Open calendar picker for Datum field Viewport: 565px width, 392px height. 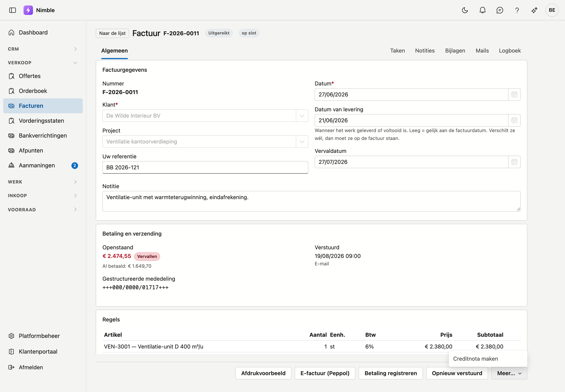(514, 94)
